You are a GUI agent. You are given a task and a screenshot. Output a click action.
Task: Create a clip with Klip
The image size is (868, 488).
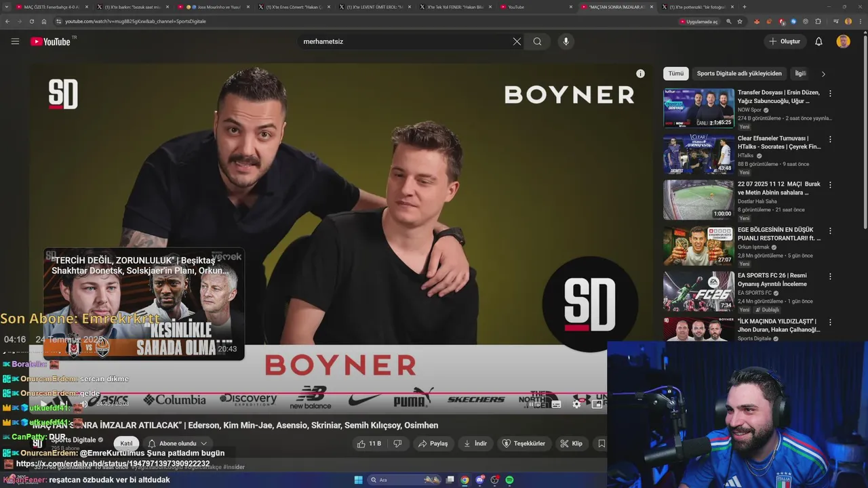pyautogui.click(x=570, y=443)
